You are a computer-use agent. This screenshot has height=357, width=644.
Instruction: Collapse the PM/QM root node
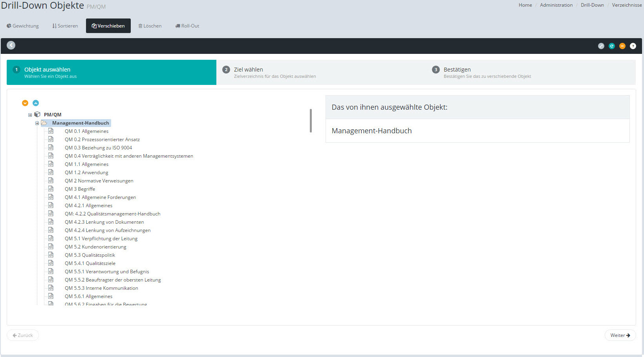point(30,115)
